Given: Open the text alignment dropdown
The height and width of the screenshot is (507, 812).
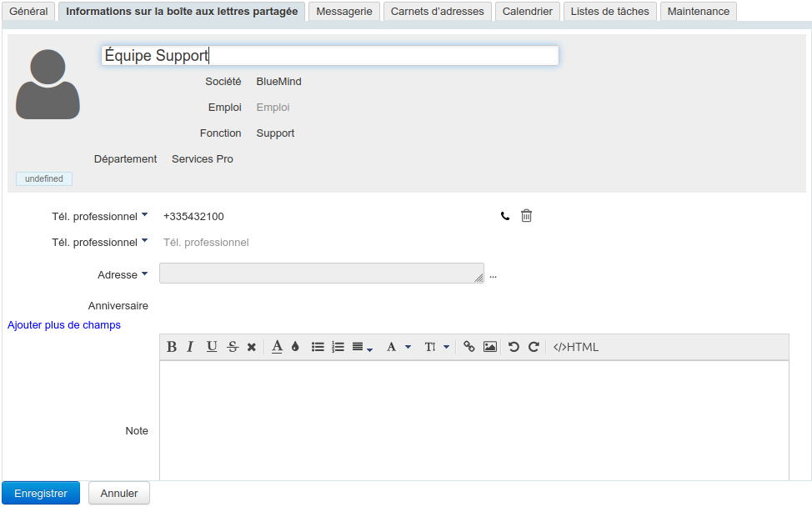Looking at the screenshot, I should [x=362, y=347].
